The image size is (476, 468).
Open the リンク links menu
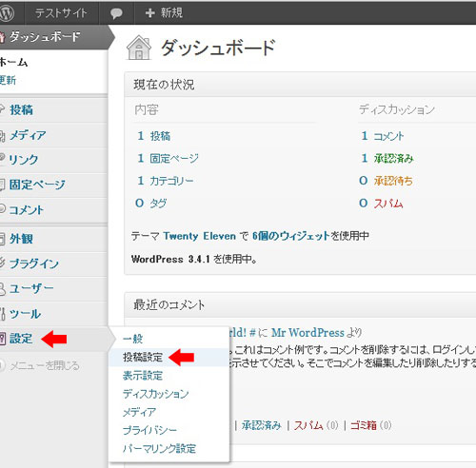pos(24,160)
